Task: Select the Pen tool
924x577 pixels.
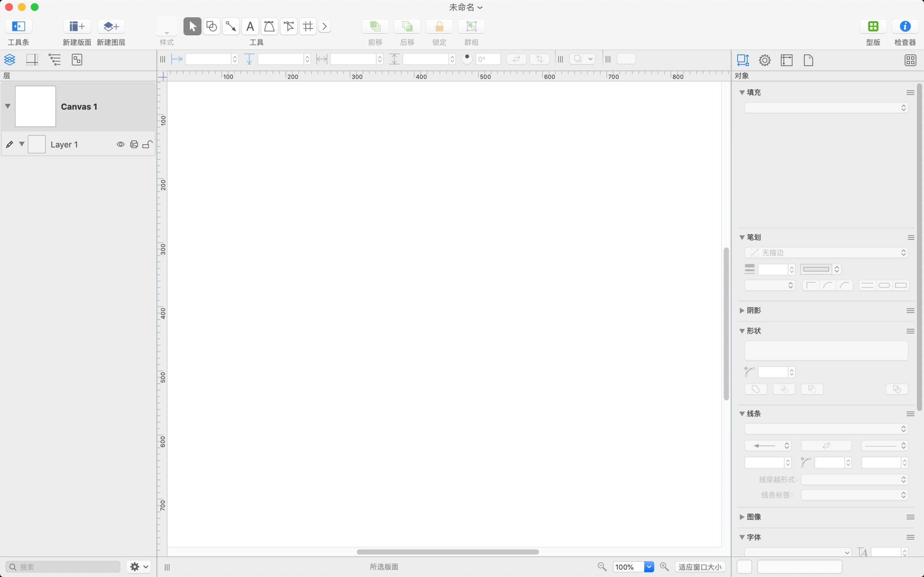Action: (269, 26)
